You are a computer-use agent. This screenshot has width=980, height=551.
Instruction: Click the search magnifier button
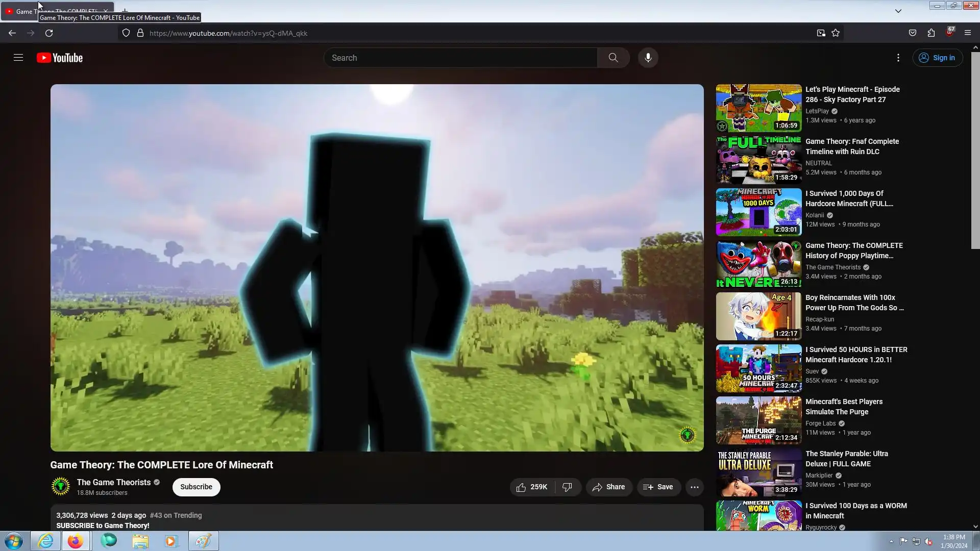point(613,58)
